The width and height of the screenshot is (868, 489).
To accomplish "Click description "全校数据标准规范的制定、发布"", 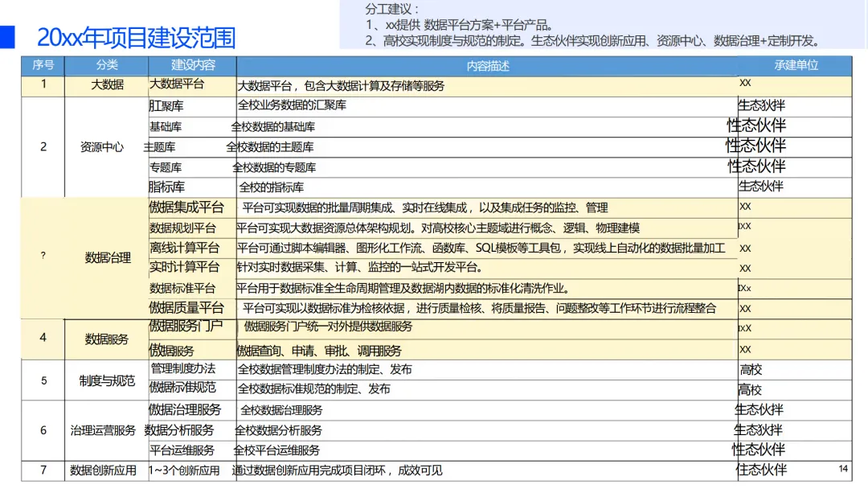I will (314, 389).
